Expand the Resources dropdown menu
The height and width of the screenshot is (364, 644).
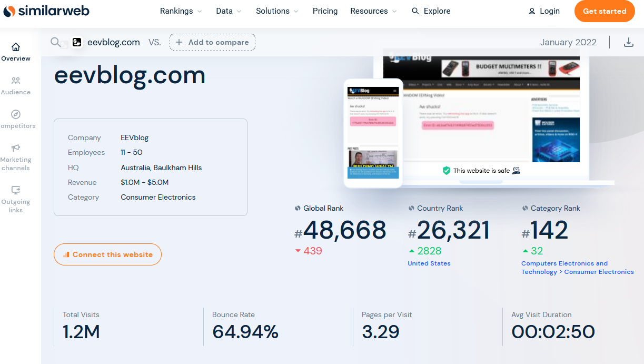pyautogui.click(x=374, y=11)
